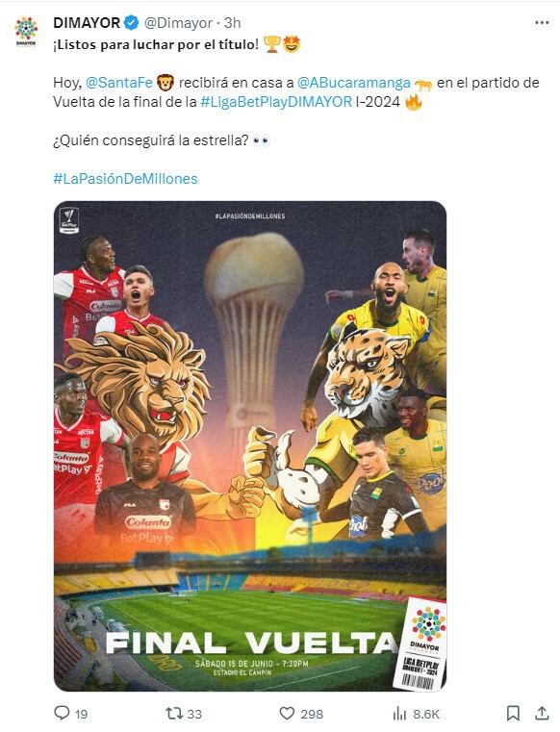The image size is (560, 732).
Task: Open the @SantaFe mention link
Action: (x=119, y=83)
